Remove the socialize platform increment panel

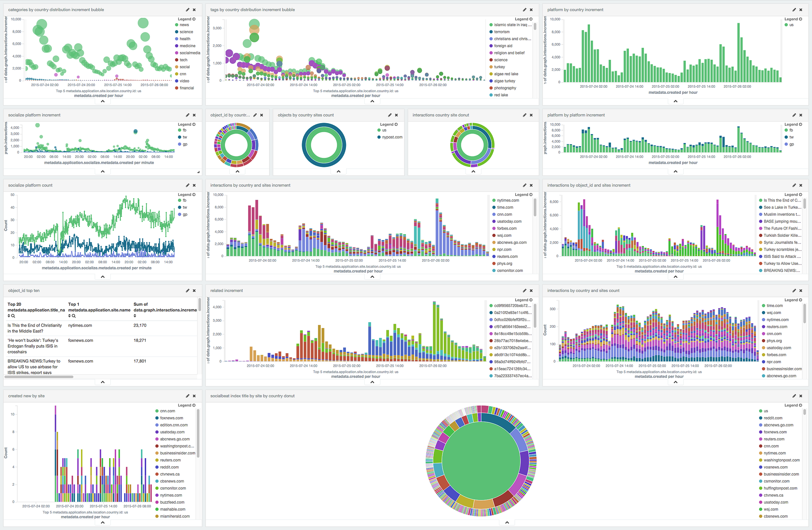point(194,115)
